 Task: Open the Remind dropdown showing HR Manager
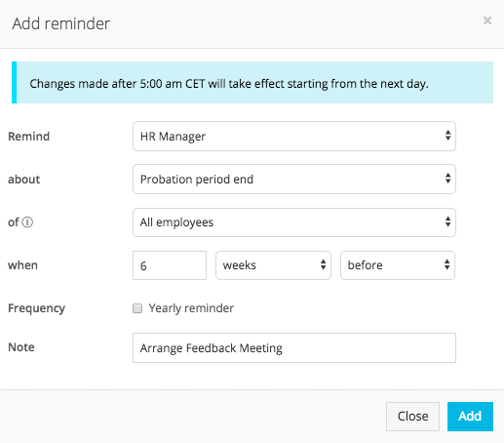point(294,137)
